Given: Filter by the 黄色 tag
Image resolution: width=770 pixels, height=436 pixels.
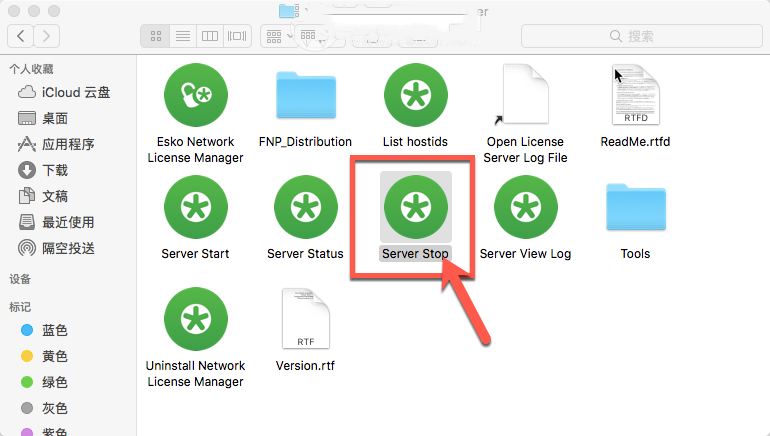Looking at the screenshot, I should (44, 356).
